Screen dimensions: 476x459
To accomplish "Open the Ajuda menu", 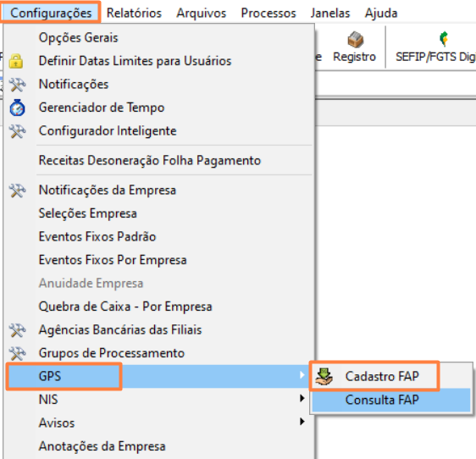I will pos(381,13).
